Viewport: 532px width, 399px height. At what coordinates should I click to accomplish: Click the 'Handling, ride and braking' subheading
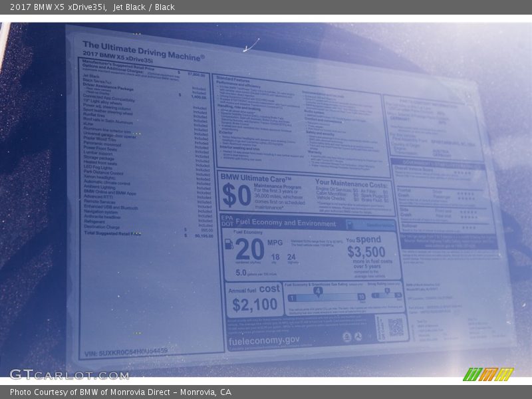(239, 108)
